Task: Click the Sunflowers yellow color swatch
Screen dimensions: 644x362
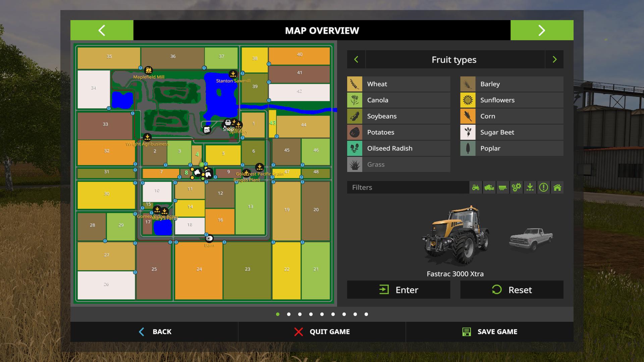Action: coord(468,100)
